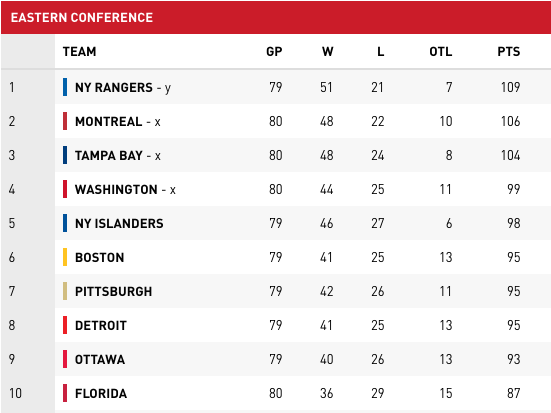Open the NY Rangers team link

pos(114,88)
